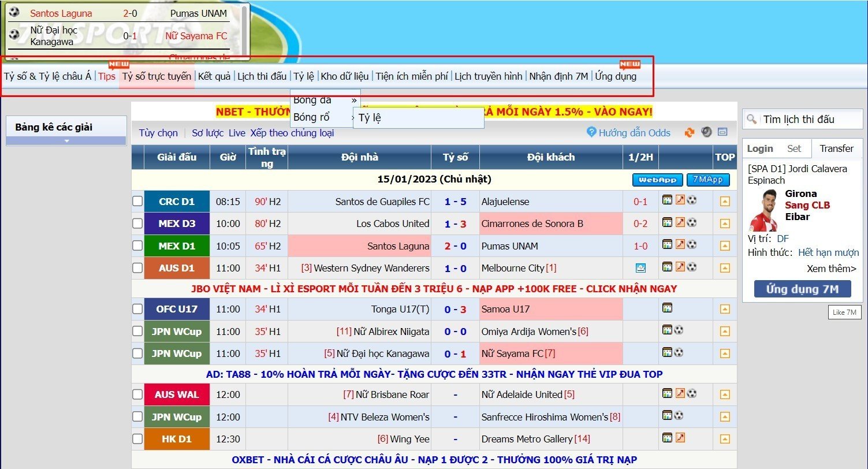Expand the Bảng kê các giải panel
The image size is (868, 469).
(x=66, y=141)
